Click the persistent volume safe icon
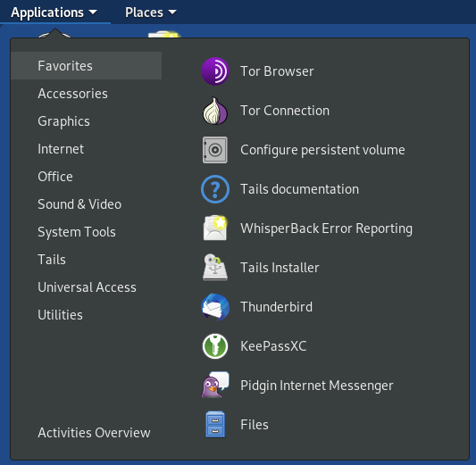Viewport: 476px width, 465px height. pyautogui.click(x=215, y=150)
